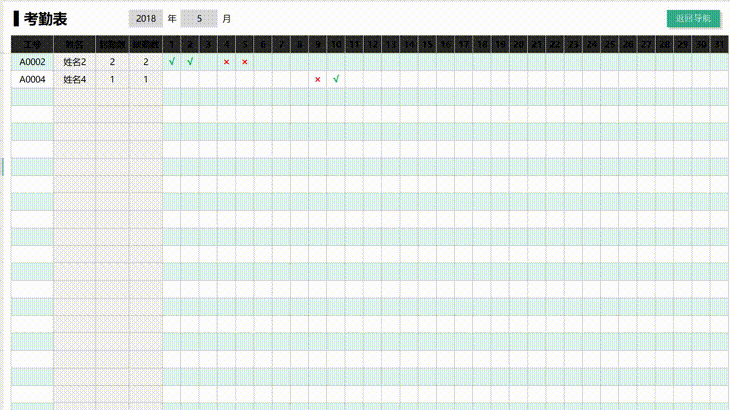Click the 缺勤数 column header
Image resolution: width=730 pixels, height=410 pixels.
tap(146, 45)
